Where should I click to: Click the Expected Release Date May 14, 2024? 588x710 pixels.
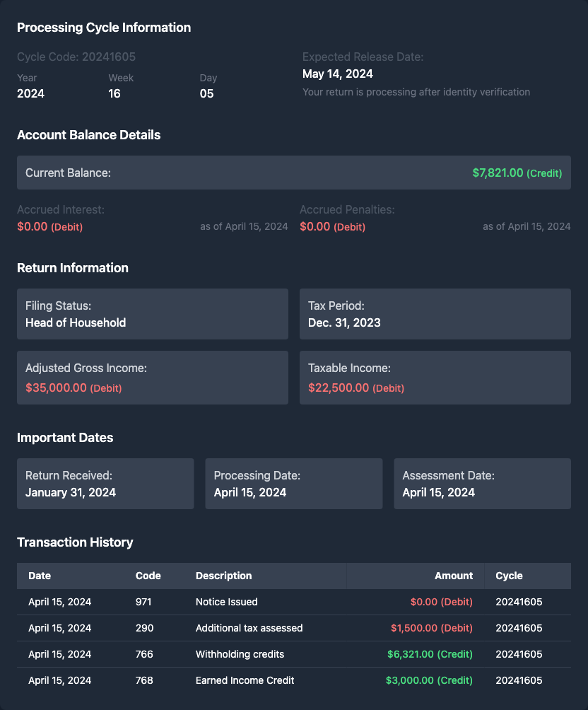coord(338,74)
